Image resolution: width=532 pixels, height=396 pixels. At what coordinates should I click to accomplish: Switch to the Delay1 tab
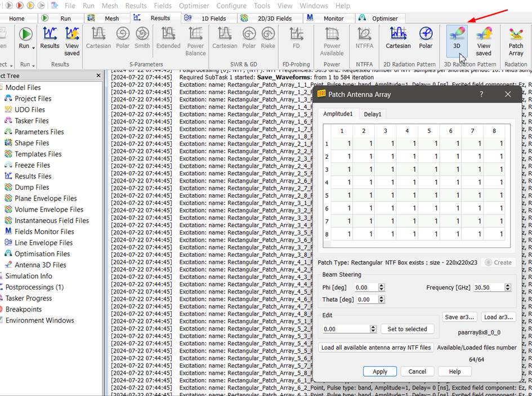coord(373,114)
